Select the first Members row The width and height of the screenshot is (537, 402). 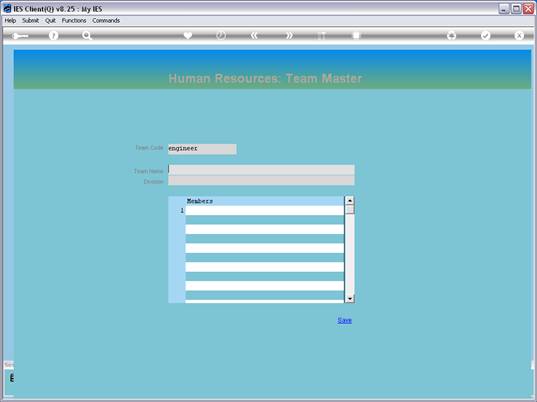tap(264, 210)
